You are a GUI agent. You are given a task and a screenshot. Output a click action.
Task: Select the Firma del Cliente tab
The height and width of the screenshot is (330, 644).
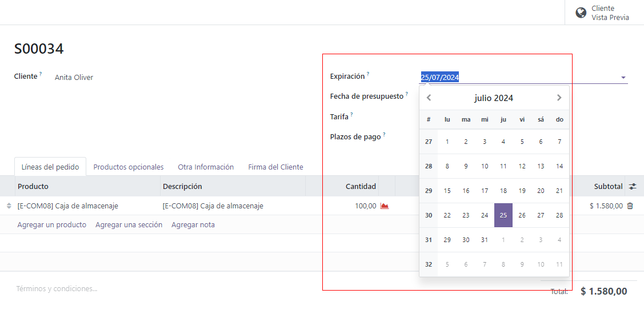[x=275, y=167]
